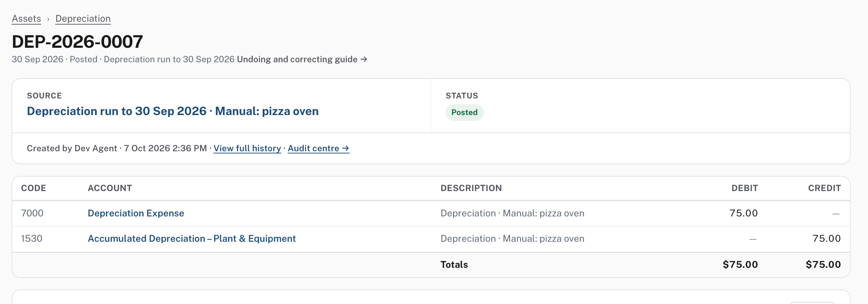Click the STATUS section label
Image resolution: width=868 pixels, height=304 pixels.
point(462,96)
